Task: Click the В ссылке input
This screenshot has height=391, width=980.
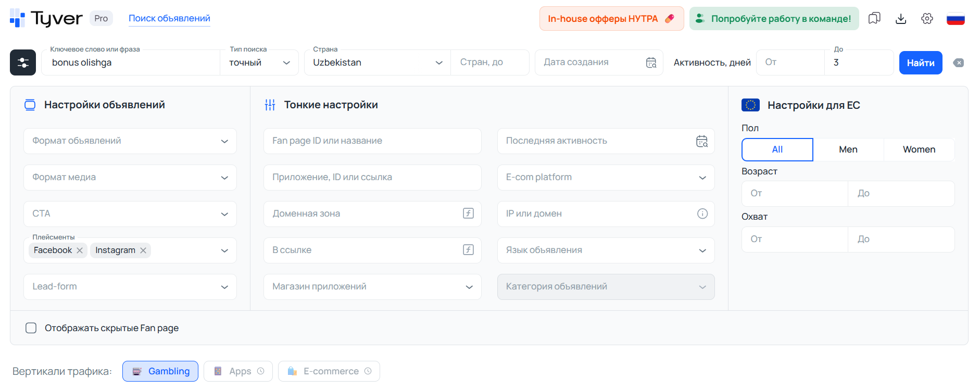Action: click(372, 250)
